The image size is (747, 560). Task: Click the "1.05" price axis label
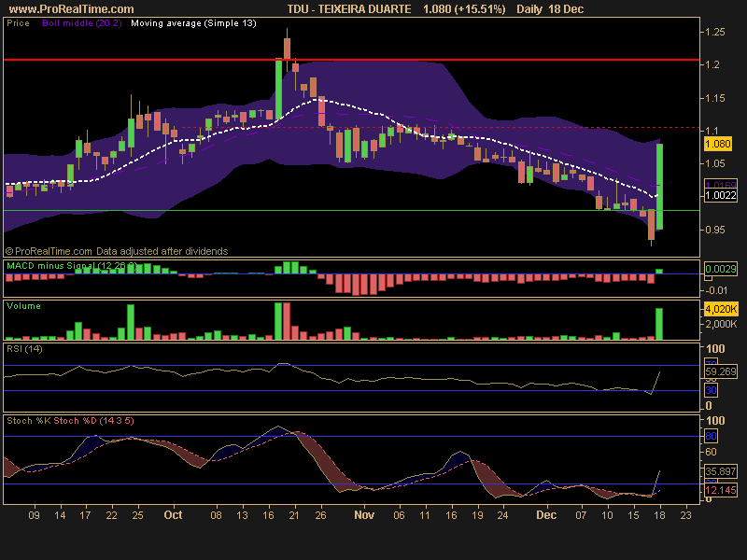pyautogui.click(x=715, y=164)
